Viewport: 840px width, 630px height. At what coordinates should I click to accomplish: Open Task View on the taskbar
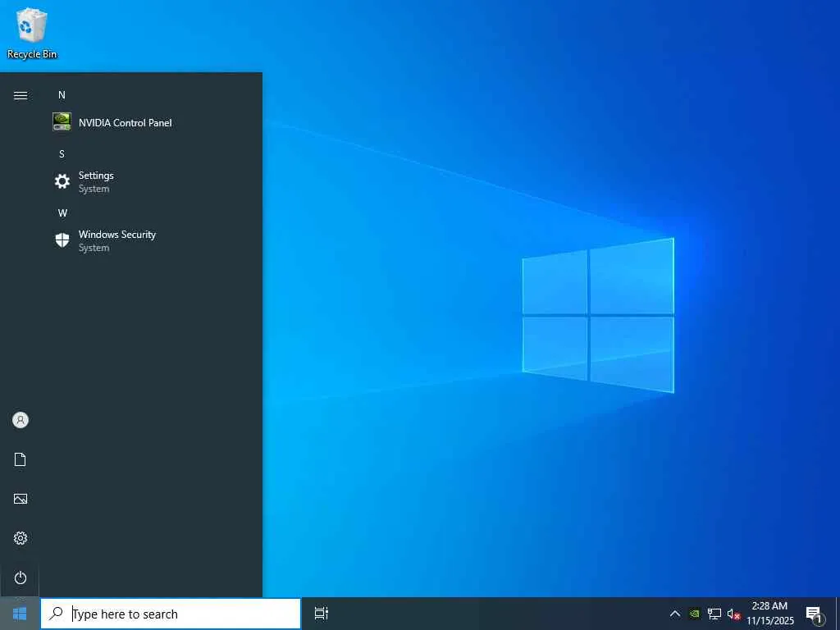321,614
